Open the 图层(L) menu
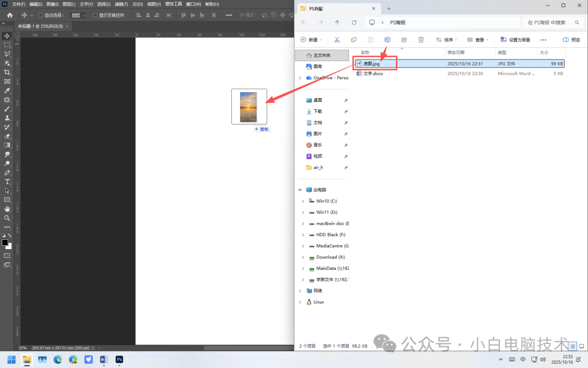This screenshot has height=368, width=588. (69, 4)
